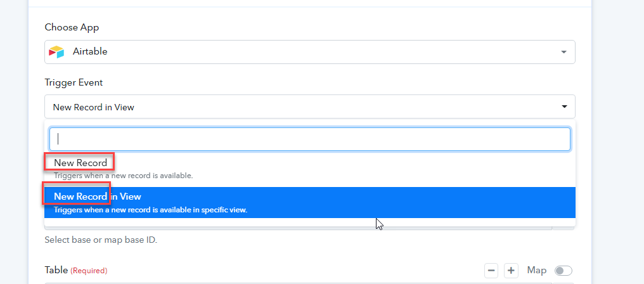The image size is (644, 284).
Task: Click the red '(Required)' marker text
Action: (89, 271)
